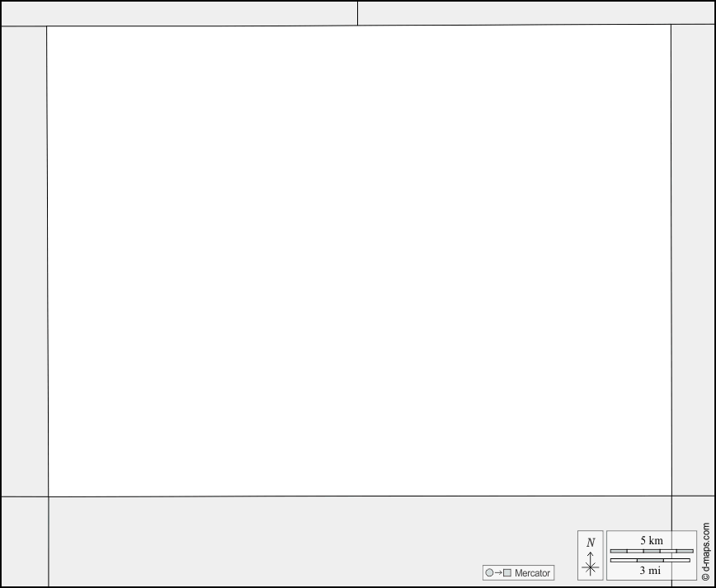
Task: Click the large white central map area
Action: tap(360, 261)
